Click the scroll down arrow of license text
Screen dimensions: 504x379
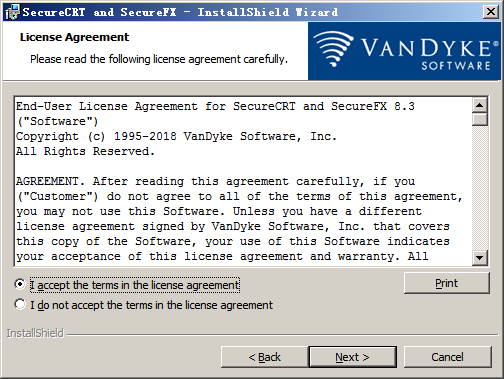coord(480,258)
